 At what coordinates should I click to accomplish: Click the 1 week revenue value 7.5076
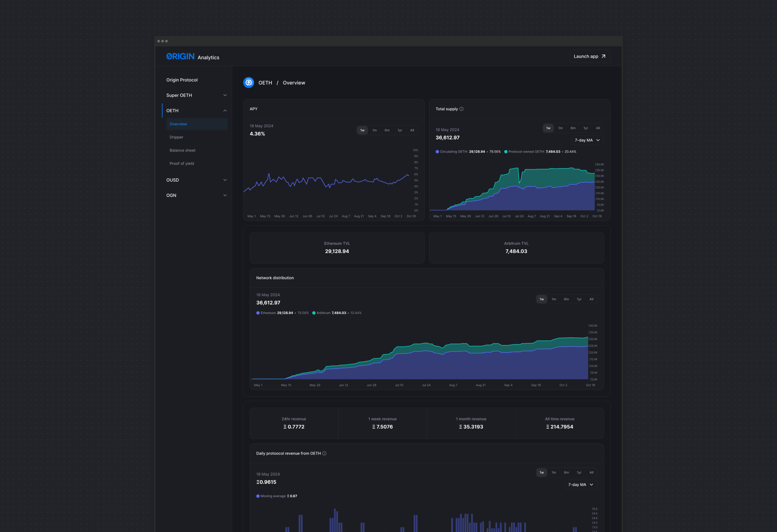point(382,427)
